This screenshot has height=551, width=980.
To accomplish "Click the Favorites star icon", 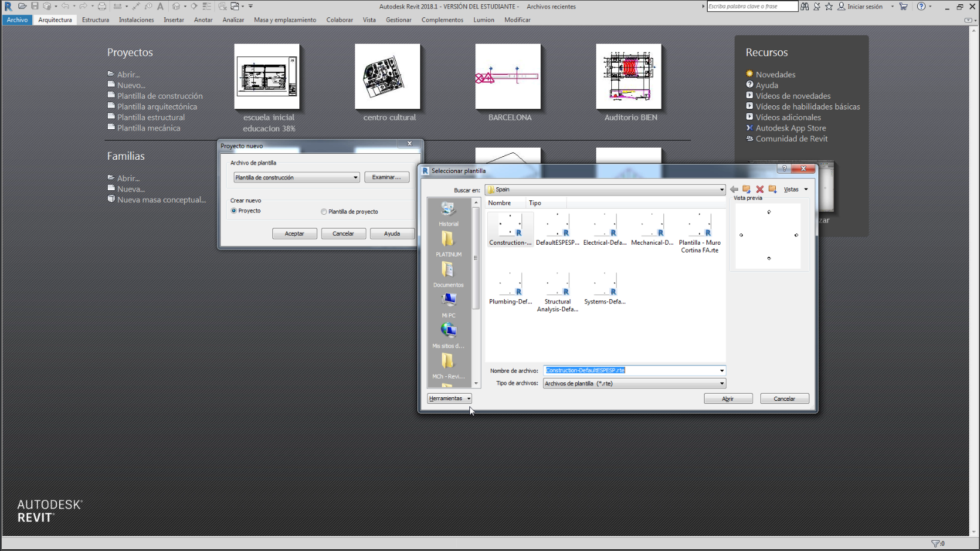I will (829, 6).
